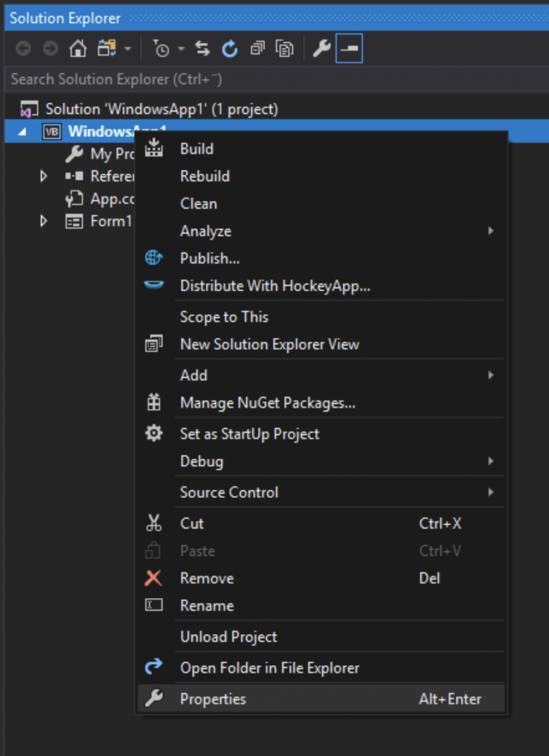
Task: Open the Home view in Solution Explorer
Action: pyautogui.click(x=77, y=48)
